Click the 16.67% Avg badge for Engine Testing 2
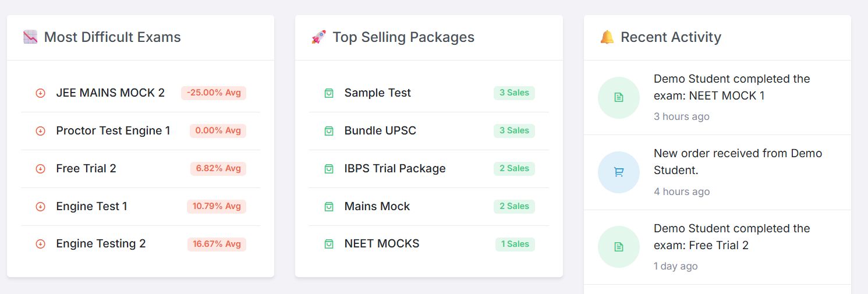This screenshot has width=868, height=294. [x=217, y=244]
